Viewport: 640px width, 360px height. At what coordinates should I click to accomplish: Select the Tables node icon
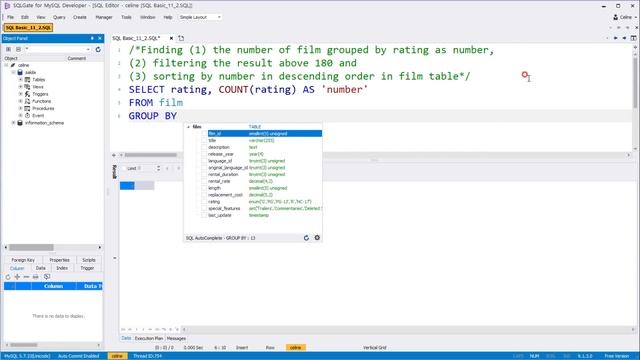[27, 80]
